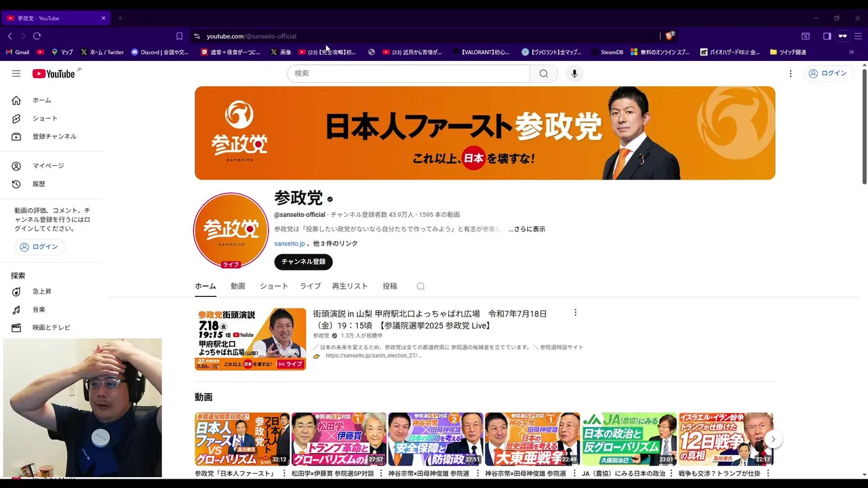
Task: Open three-dot menu of featured live video
Action: click(575, 312)
